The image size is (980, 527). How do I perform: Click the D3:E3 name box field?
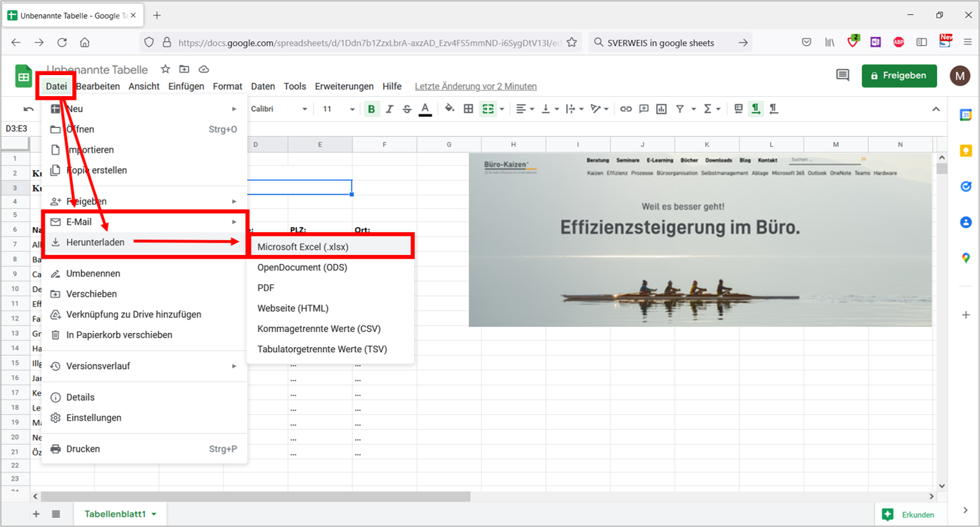[x=17, y=129]
